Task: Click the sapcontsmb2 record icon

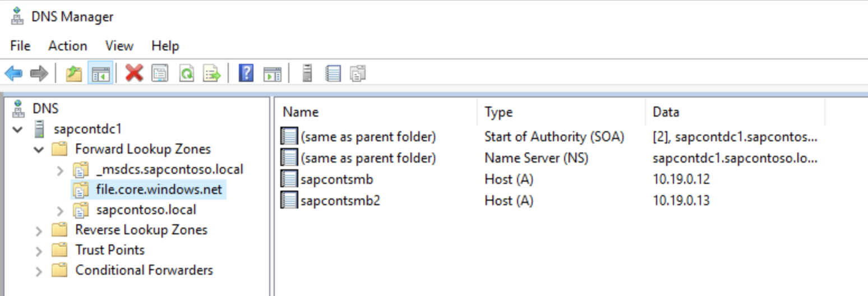Action: coord(289,200)
